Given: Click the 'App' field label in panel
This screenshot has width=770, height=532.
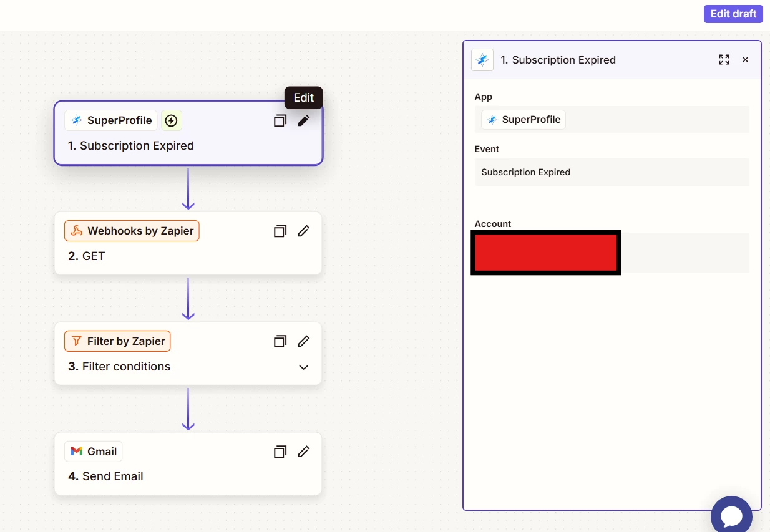Looking at the screenshot, I should point(484,97).
